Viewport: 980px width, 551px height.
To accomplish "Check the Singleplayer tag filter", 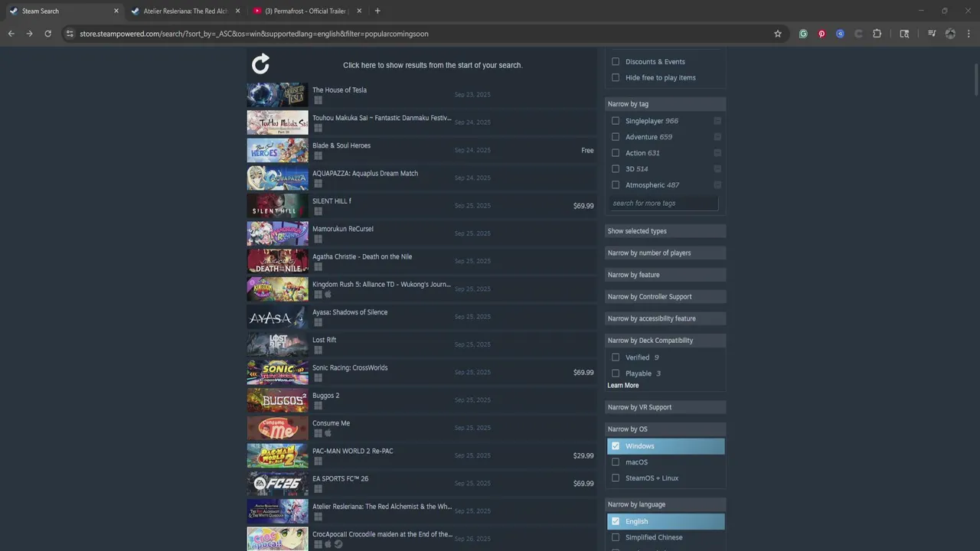I will pos(616,121).
